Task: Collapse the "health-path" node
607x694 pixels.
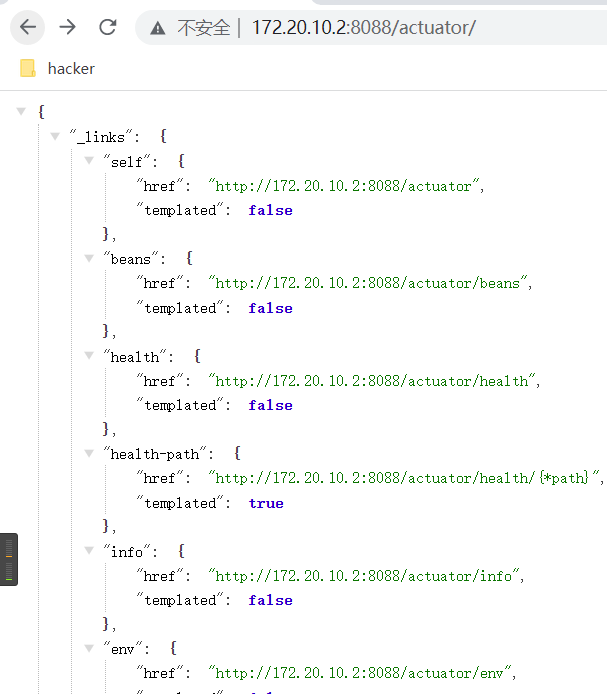Action: (x=89, y=453)
